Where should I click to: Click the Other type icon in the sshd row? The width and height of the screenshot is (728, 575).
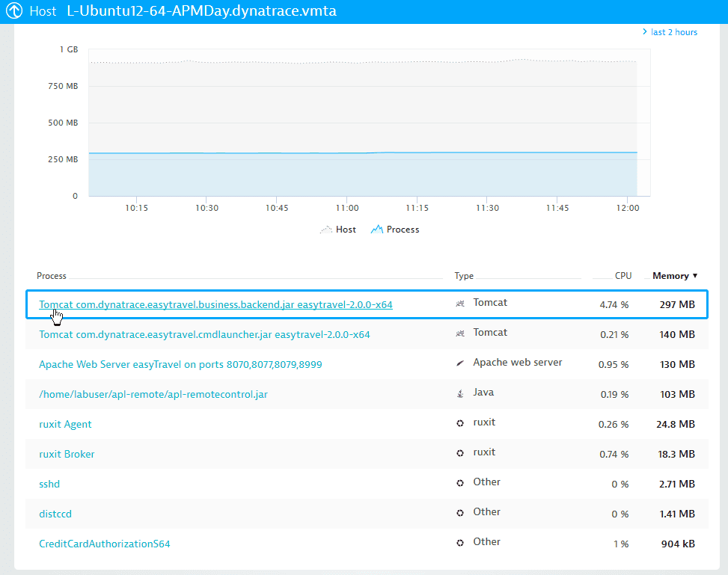pyautogui.click(x=460, y=483)
